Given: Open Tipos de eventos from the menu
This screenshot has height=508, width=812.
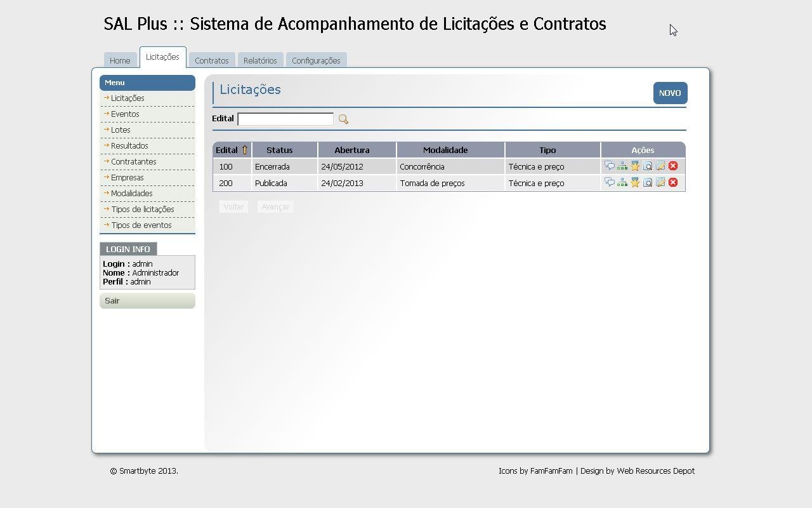Looking at the screenshot, I should (x=142, y=225).
